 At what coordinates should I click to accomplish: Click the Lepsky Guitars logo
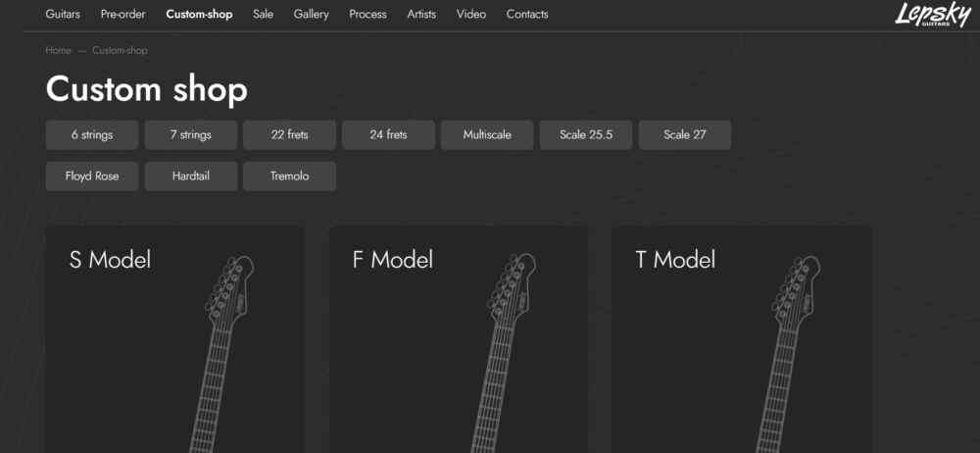point(932,15)
